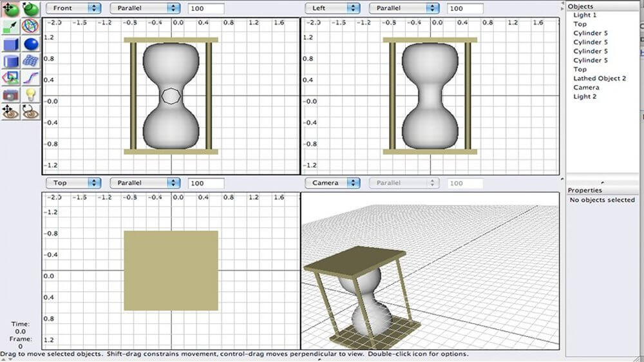Select Lathed Object 2 in Objects list
The width and height of the screenshot is (644, 362).
point(600,79)
